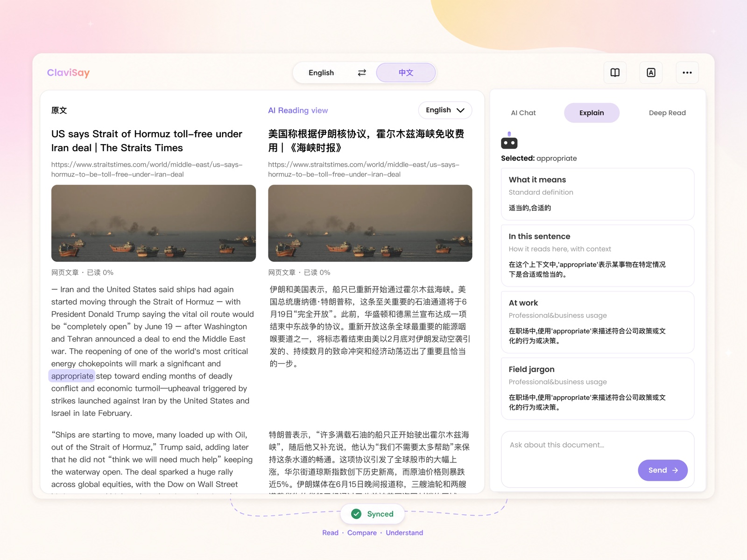Screen dimensions: 747x560
Task: Click the highlighted word appropriate
Action: click(72, 376)
